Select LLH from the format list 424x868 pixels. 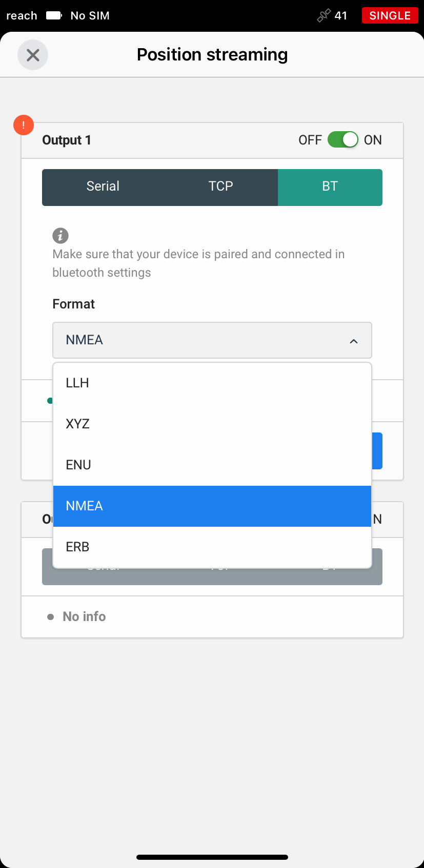pyautogui.click(x=212, y=383)
